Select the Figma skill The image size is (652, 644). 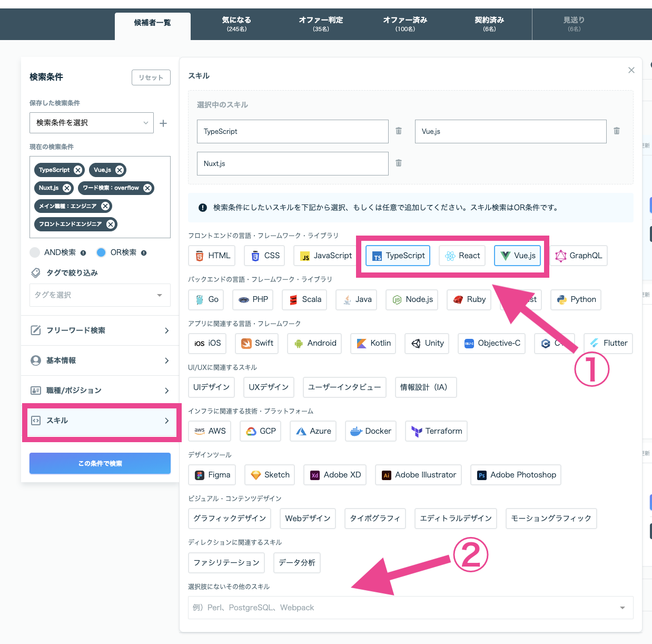(212, 475)
